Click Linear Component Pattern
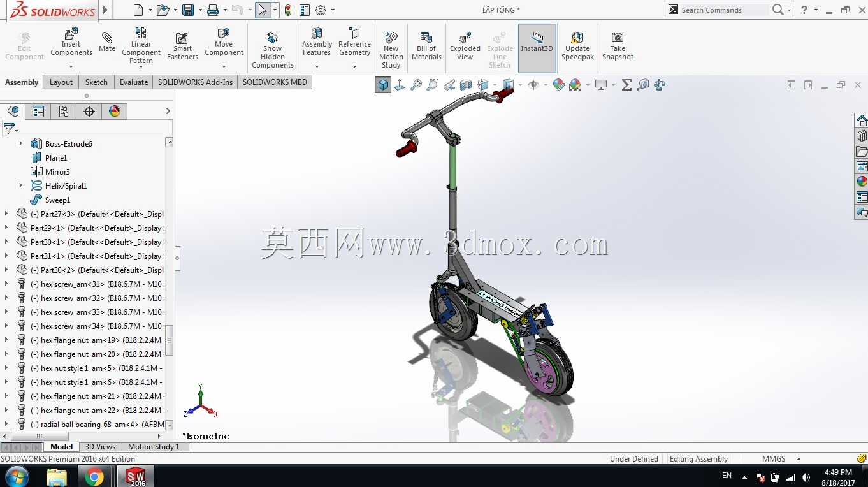Screen dimensions: 868x487 click(x=141, y=46)
